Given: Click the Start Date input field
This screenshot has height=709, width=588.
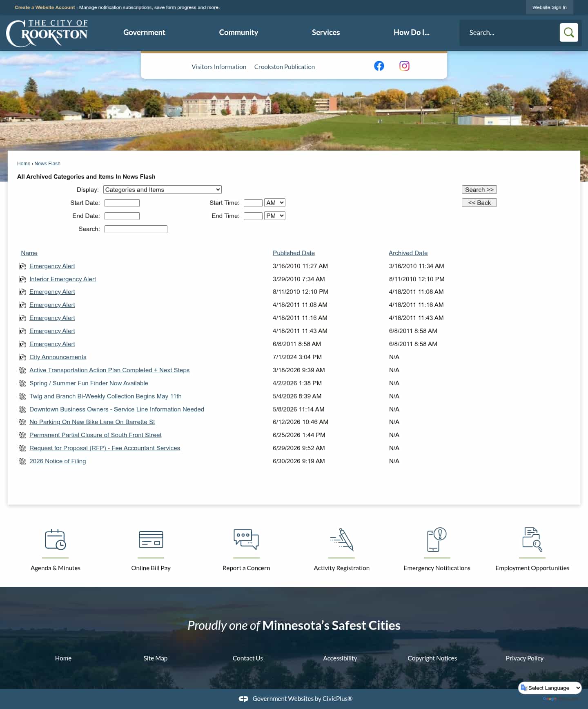Looking at the screenshot, I should click(122, 203).
